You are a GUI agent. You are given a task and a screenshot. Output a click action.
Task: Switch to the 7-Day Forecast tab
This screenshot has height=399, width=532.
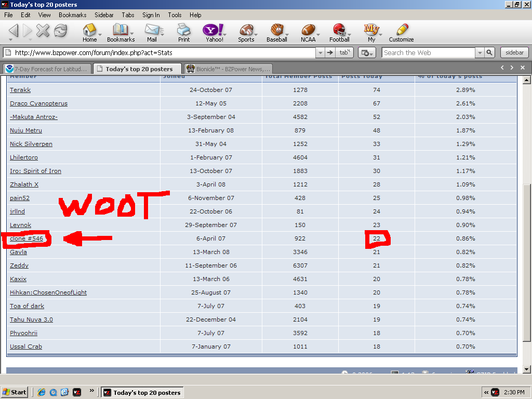[x=47, y=68]
